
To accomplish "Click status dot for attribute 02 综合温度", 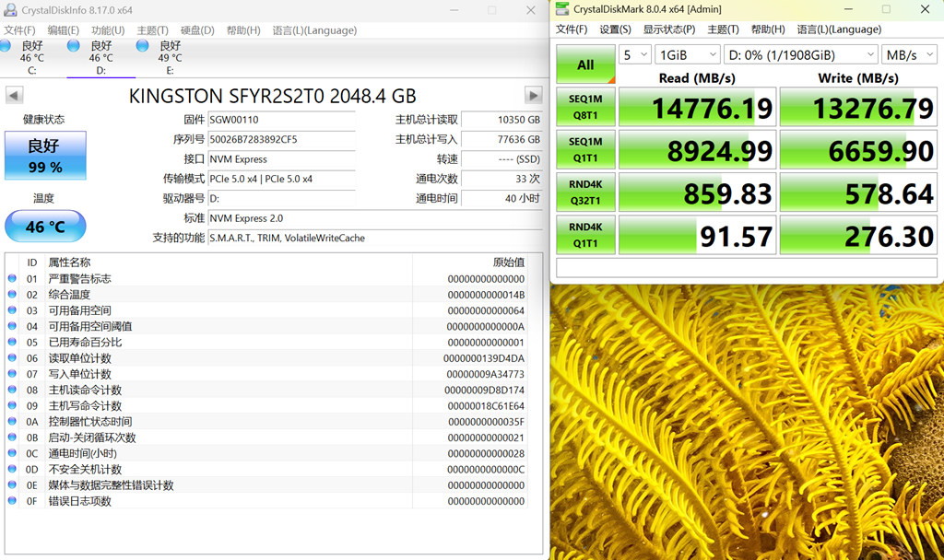I will pyautogui.click(x=11, y=294).
